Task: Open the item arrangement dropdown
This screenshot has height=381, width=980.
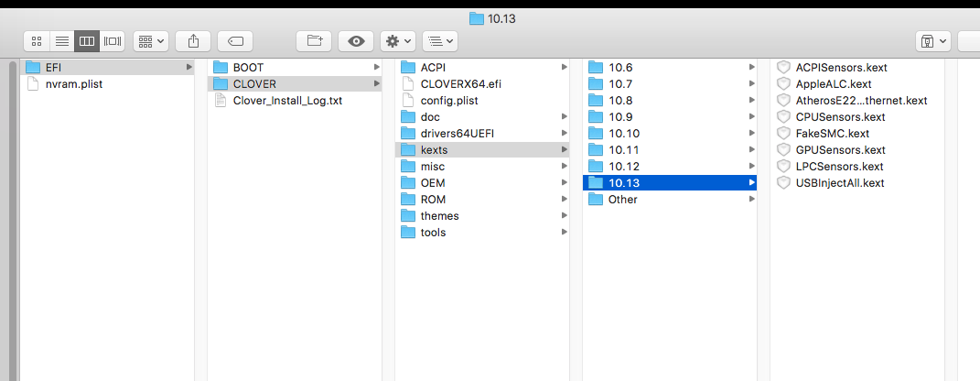Action: click(151, 41)
